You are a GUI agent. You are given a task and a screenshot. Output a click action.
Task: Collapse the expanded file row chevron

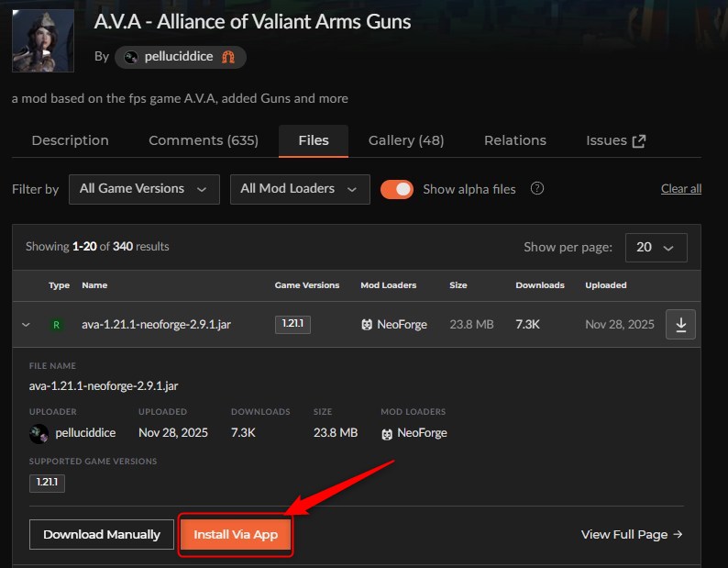point(26,325)
